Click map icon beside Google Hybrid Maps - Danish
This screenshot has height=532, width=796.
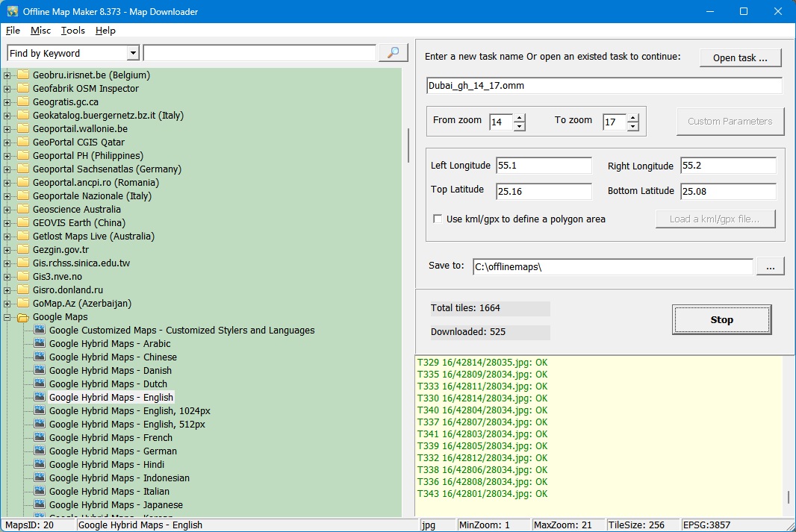point(40,370)
